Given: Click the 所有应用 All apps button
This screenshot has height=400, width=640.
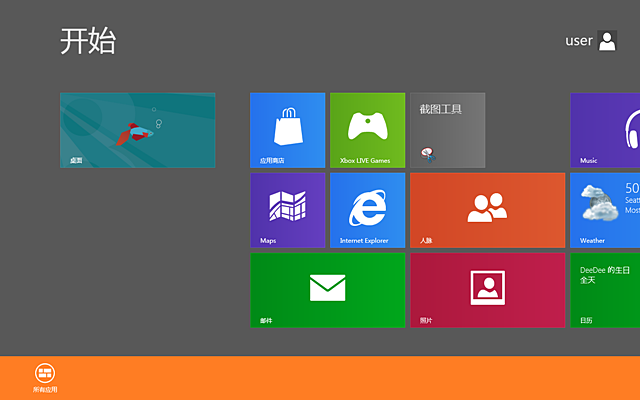Looking at the screenshot, I should coord(45,378).
